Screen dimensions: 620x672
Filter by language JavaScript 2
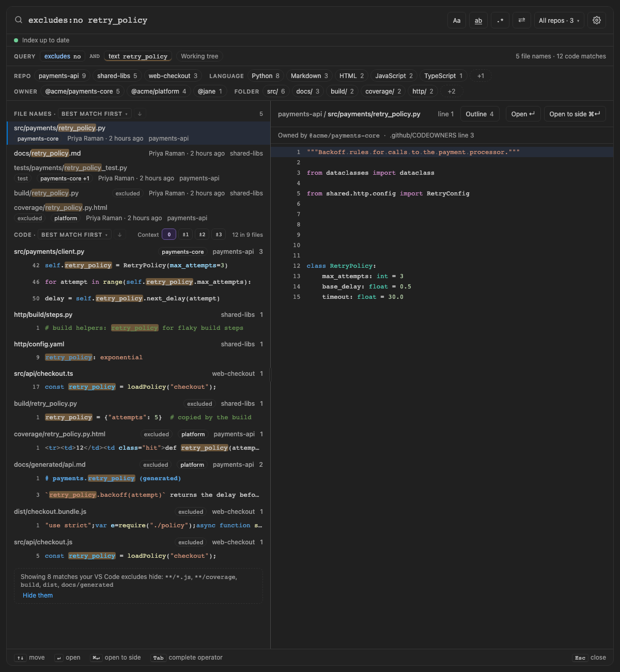tap(394, 76)
